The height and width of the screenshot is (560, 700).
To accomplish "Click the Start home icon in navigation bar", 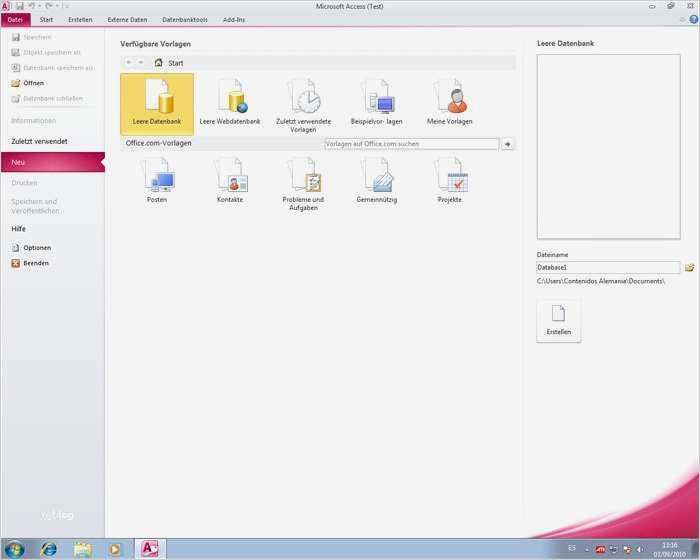I will [x=158, y=63].
